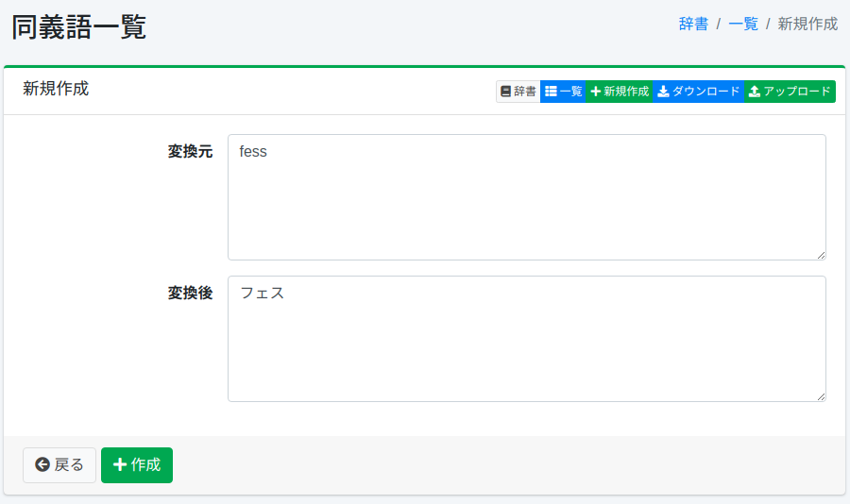This screenshot has height=504, width=850.
Task: Grab the resize handle of the 変換元 textarea
Action: pyautogui.click(x=821, y=255)
